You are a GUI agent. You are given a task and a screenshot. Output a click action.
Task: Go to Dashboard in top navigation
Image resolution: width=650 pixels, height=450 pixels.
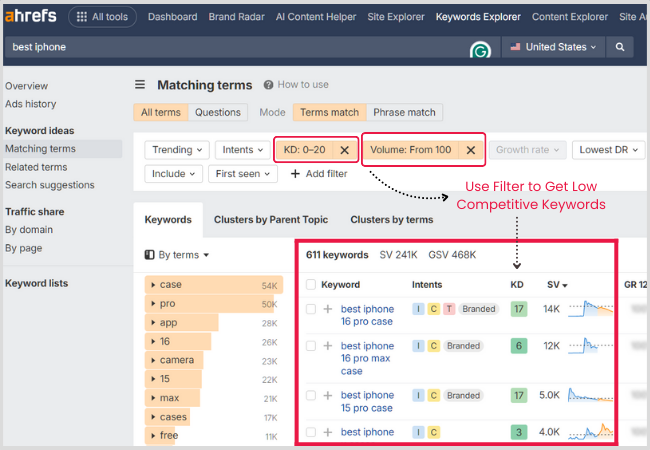coord(172,17)
